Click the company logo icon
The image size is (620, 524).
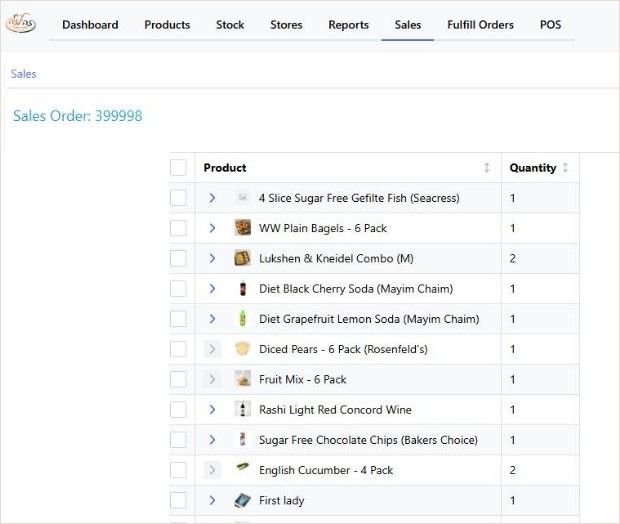pos(21,24)
